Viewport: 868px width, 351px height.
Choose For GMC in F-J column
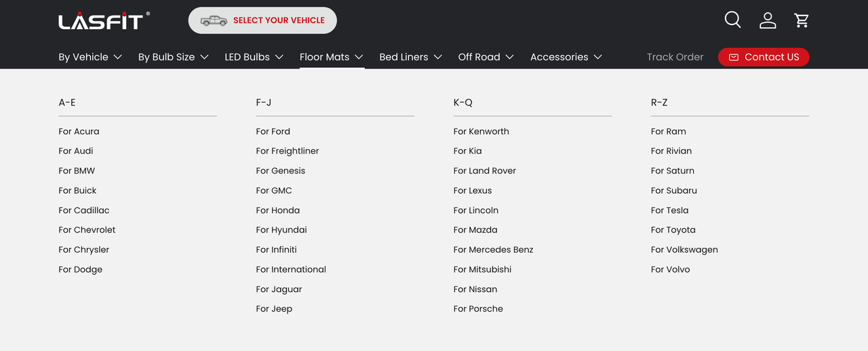(274, 190)
